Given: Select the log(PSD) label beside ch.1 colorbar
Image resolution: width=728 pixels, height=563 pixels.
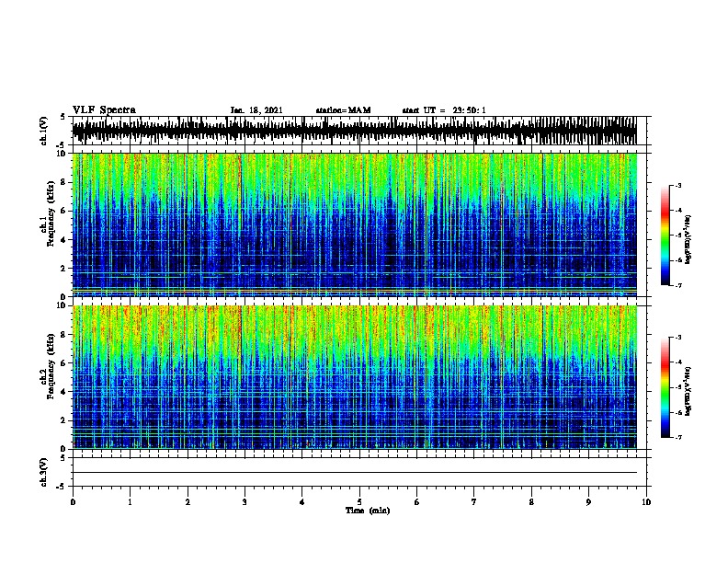Looking at the screenshot, I should click(x=688, y=239).
